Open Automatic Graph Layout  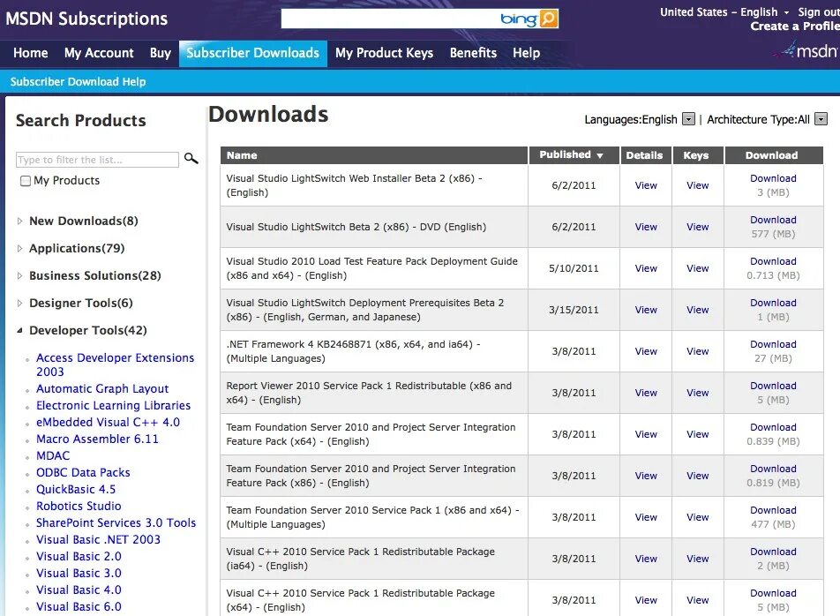[102, 388]
